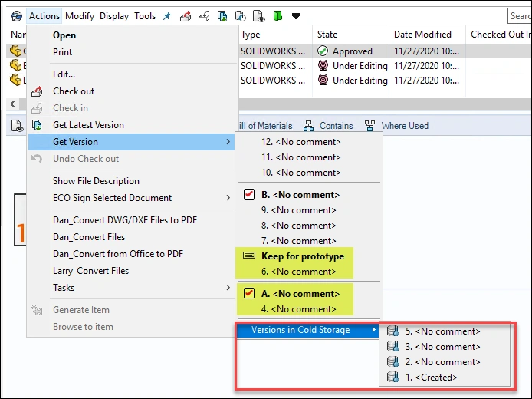532x399 pixels.
Task: Click the SOLIDWORKS PDM refresh icon
Action: 16,16
